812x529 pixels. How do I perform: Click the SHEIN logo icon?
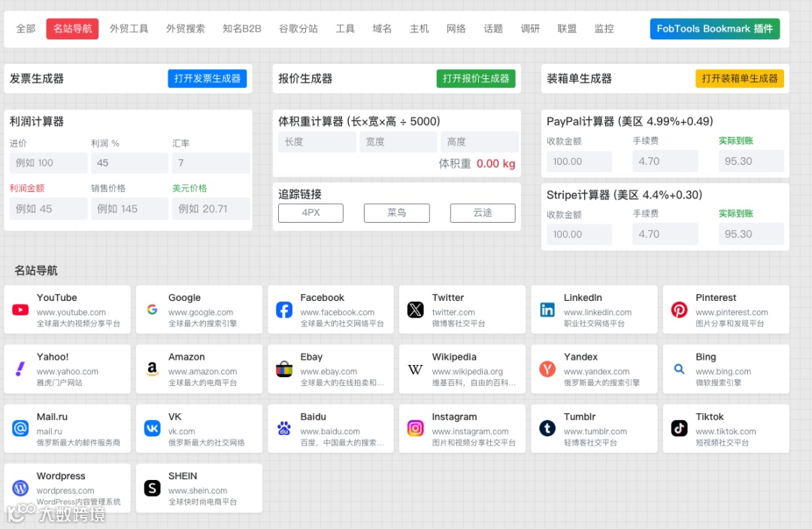[152, 488]
